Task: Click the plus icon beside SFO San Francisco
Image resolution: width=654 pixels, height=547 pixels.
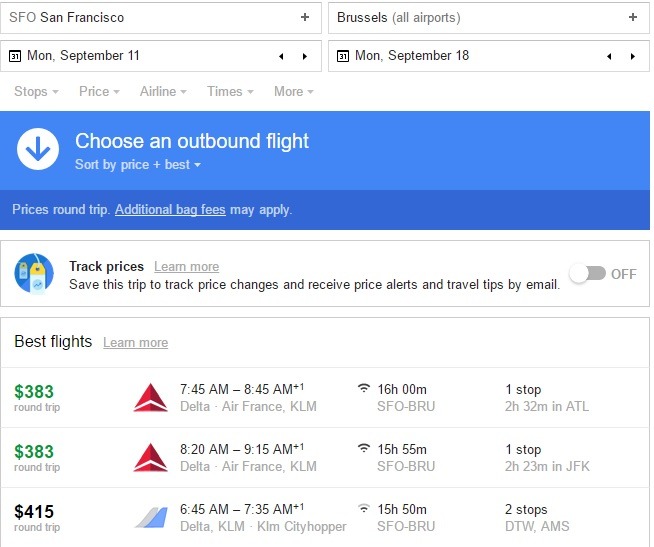Action: coord(305,17)
